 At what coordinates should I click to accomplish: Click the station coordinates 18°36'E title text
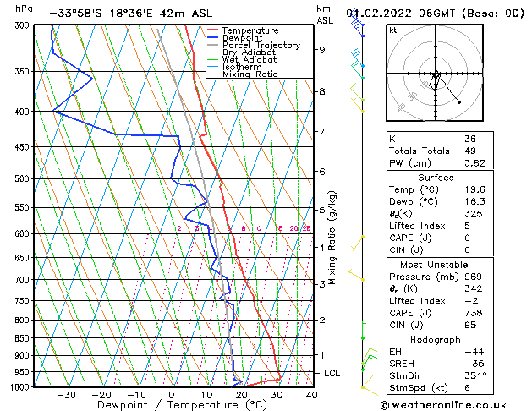[132, 14]
